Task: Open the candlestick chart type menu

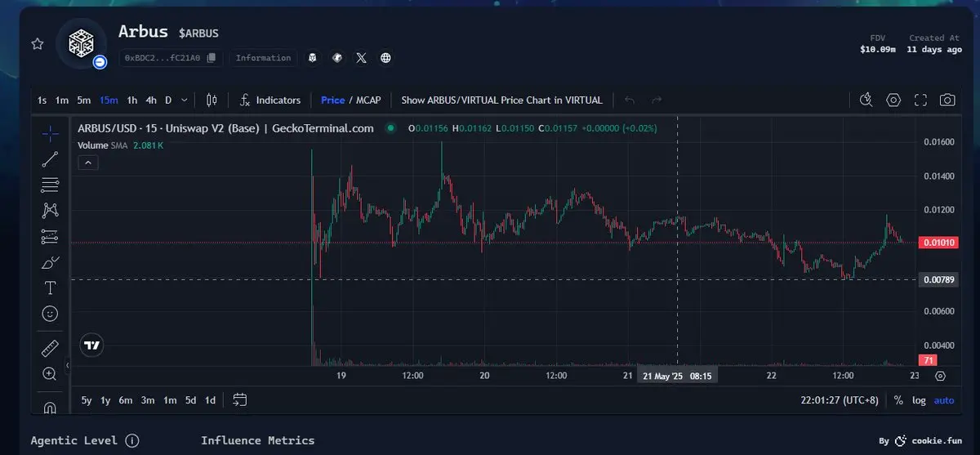Action: pyautogui.click(x=212, y=100)
